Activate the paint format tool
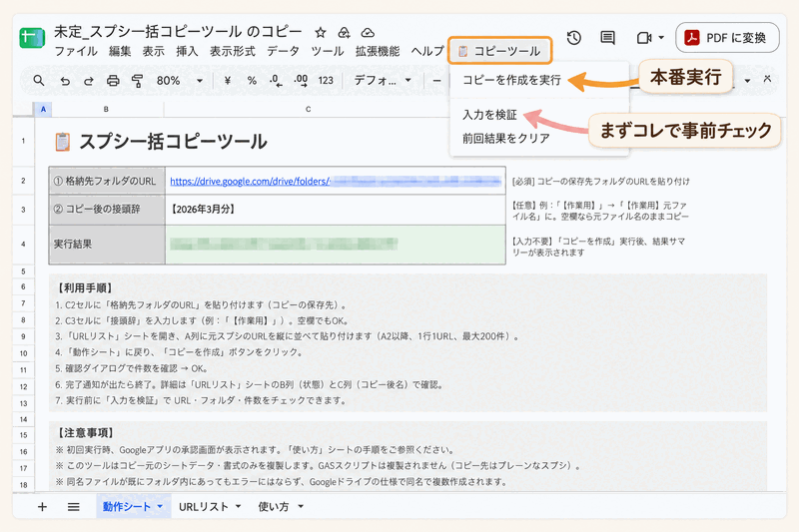799x532 pixels. [x=137, y=81]
